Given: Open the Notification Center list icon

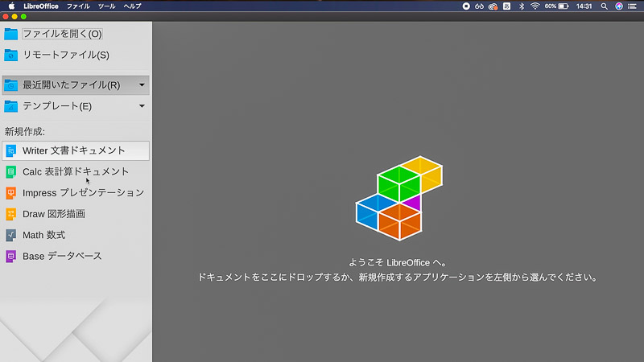Looking at the screenshot, I should (632, 6).
